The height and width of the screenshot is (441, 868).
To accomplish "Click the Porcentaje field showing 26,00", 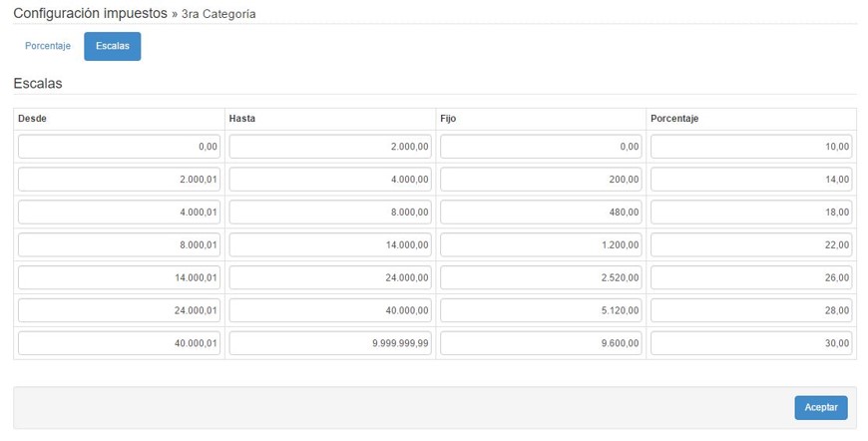I will pos(751,277).
